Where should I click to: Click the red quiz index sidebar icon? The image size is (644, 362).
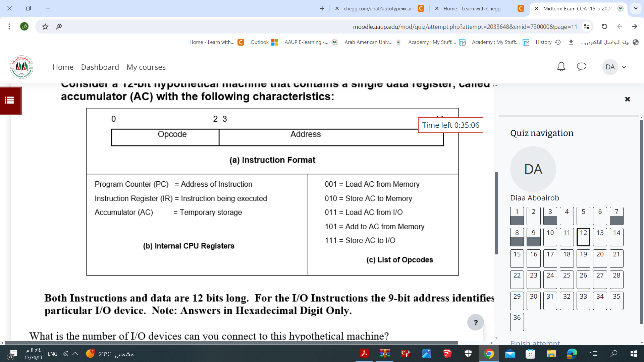click(10, 101)
